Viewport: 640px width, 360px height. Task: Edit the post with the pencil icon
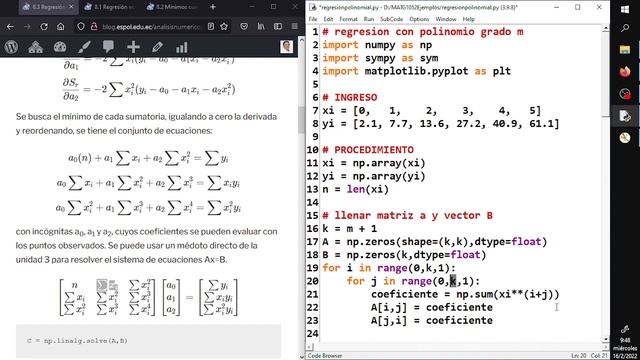pyautogui.click(x=158, y=47)
